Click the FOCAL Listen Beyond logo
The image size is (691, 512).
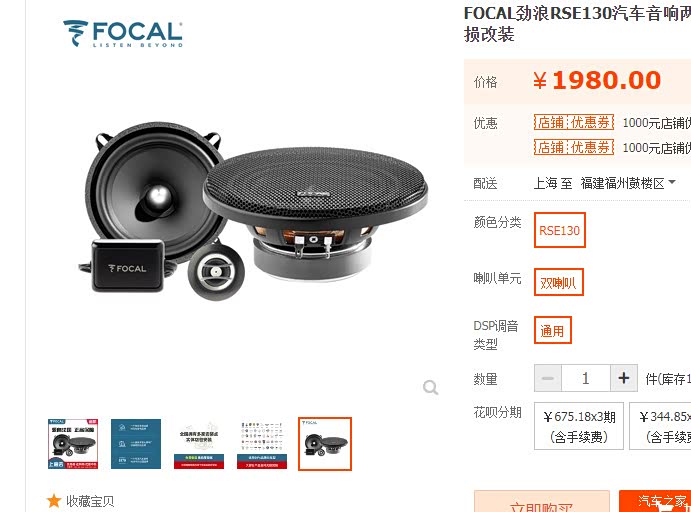[123, 33]
